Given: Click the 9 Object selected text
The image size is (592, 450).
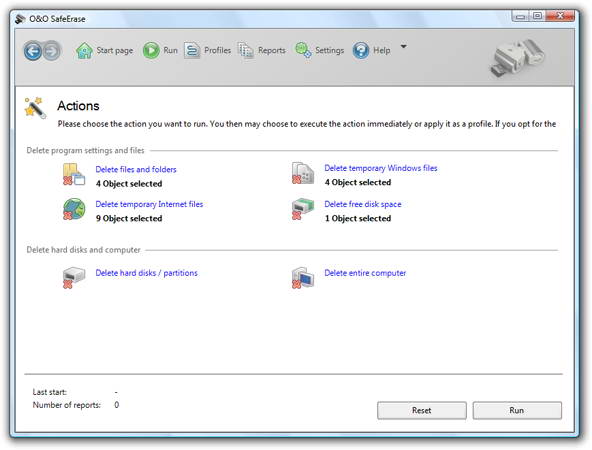Looking at the screenshot, I should [x=129, y=219].
